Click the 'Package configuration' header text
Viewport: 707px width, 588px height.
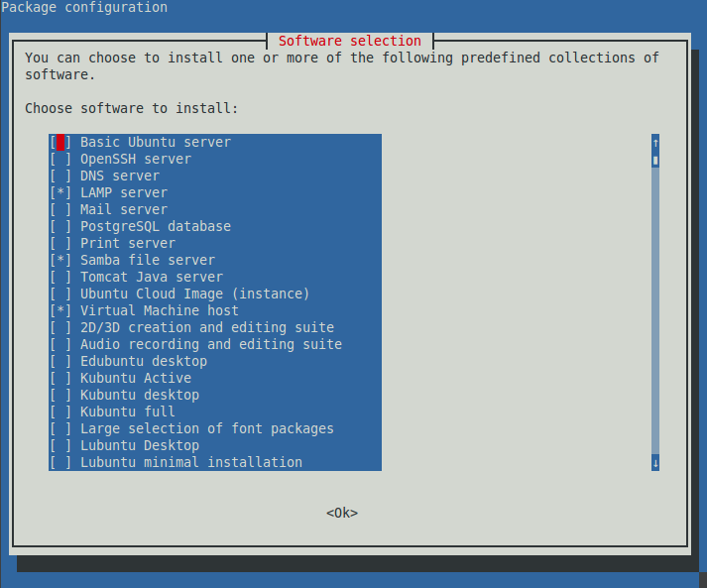pyautogui.click(x=84, y=7)
